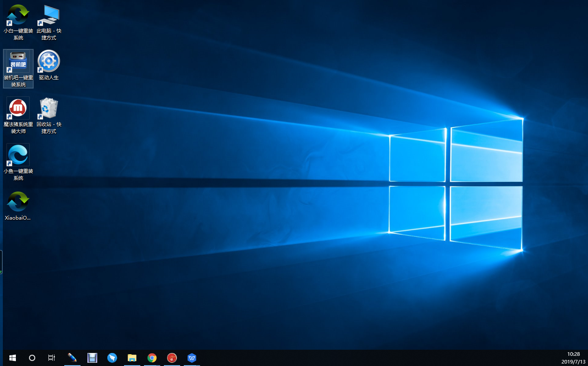The height and width of the screenshot is (366, 588).
Task: Click the 2019/7/13 date in the tray
Action: coord(573,362)
